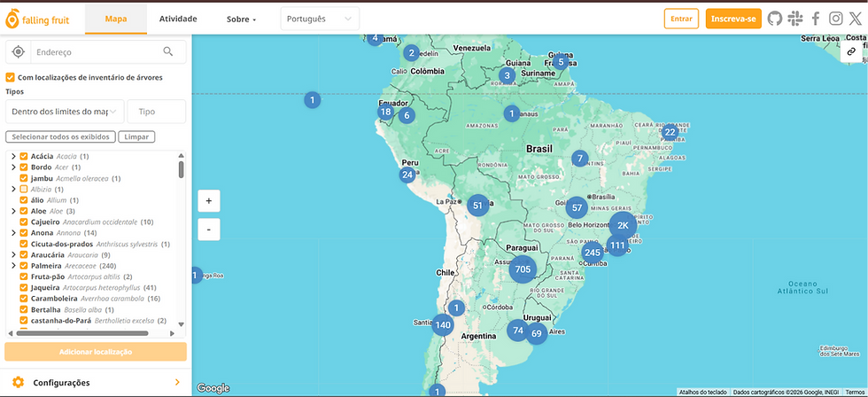Image resolution: width=868 pixels, height=397 pixels.
Task: Uncheck the Palmeira checkbox
Action: (x=23, y=266)
